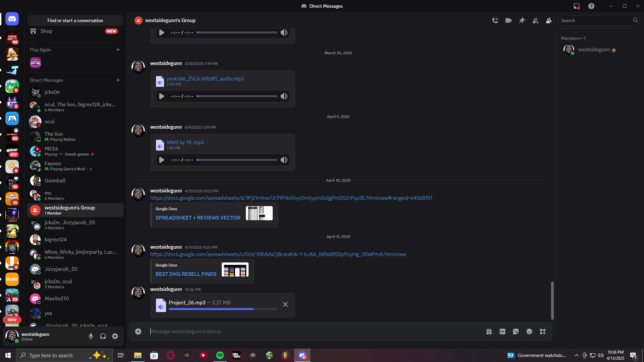Toggle headphone deafen
The height and width of the screenshot is (362, 644).
tap(103, 336)
